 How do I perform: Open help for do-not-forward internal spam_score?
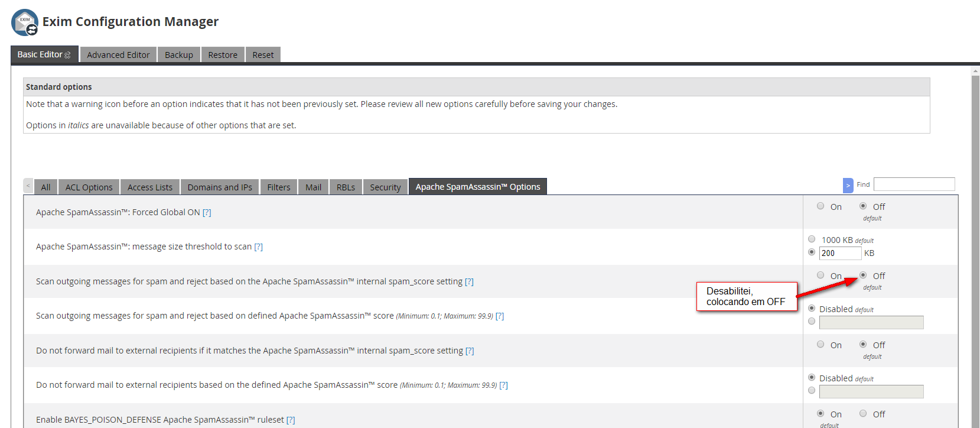click(470, 351)
